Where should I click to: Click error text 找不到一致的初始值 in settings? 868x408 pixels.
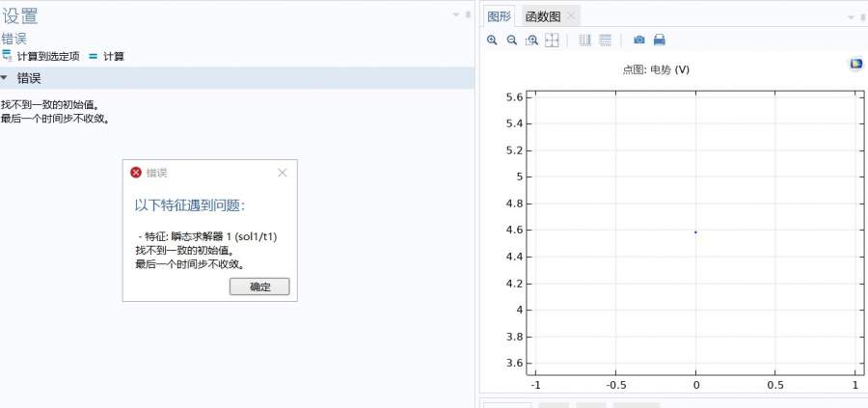50,104
